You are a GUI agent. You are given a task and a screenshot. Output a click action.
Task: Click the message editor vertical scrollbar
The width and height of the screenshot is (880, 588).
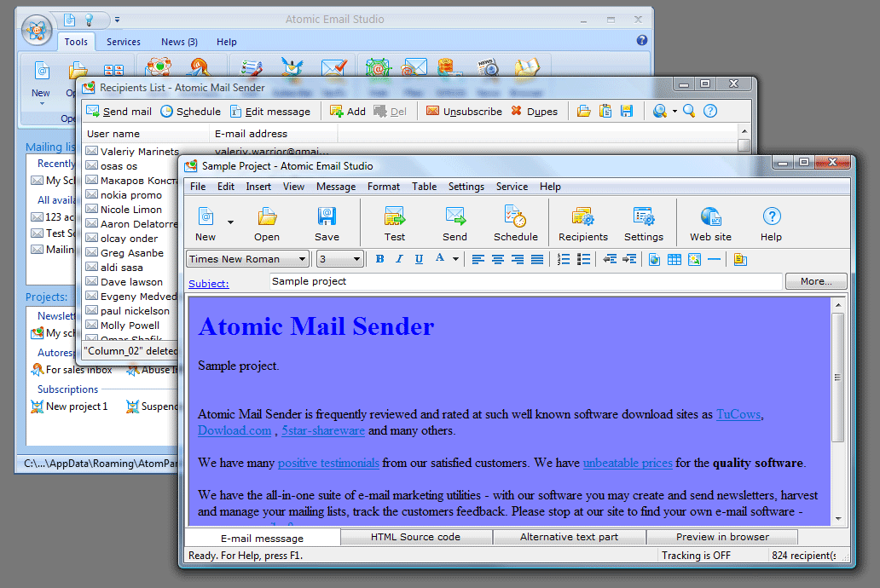click(838, 377)
